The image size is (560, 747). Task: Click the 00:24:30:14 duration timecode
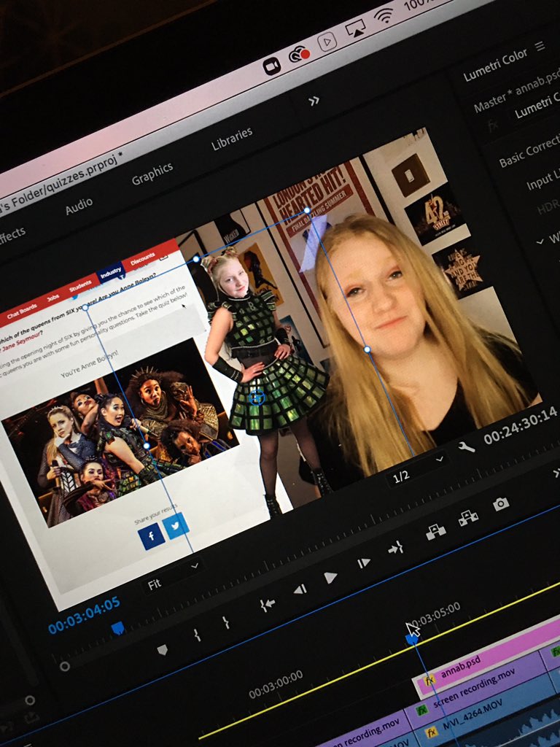[x=520, y=425]
